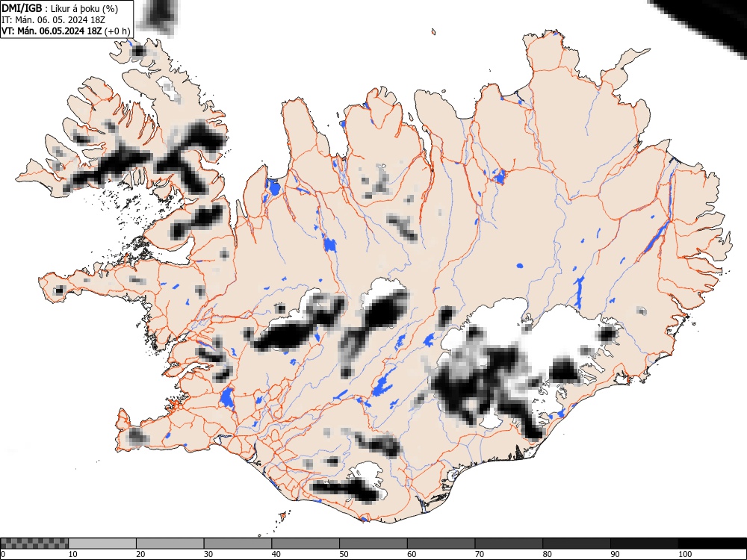This screenshot has height=560, width=747.
Task: Click the legend label '80'
Action: [547, 554]
